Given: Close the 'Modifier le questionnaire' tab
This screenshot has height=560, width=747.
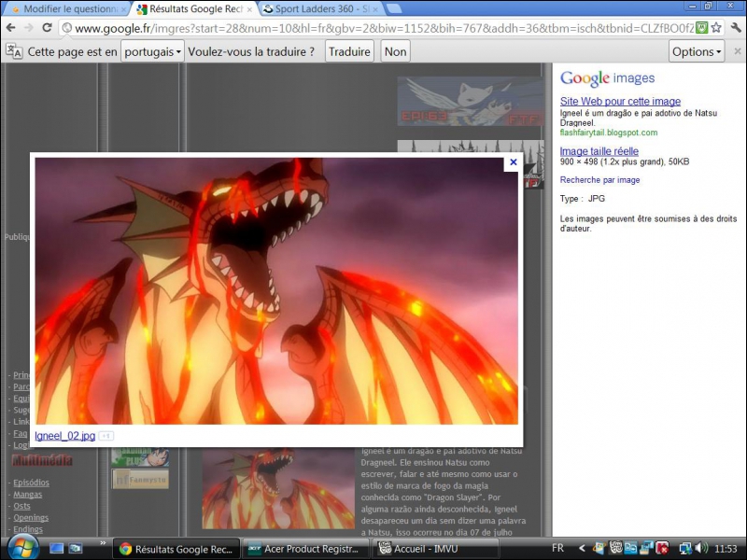Looking at the screenshot, I should (124, 9).
